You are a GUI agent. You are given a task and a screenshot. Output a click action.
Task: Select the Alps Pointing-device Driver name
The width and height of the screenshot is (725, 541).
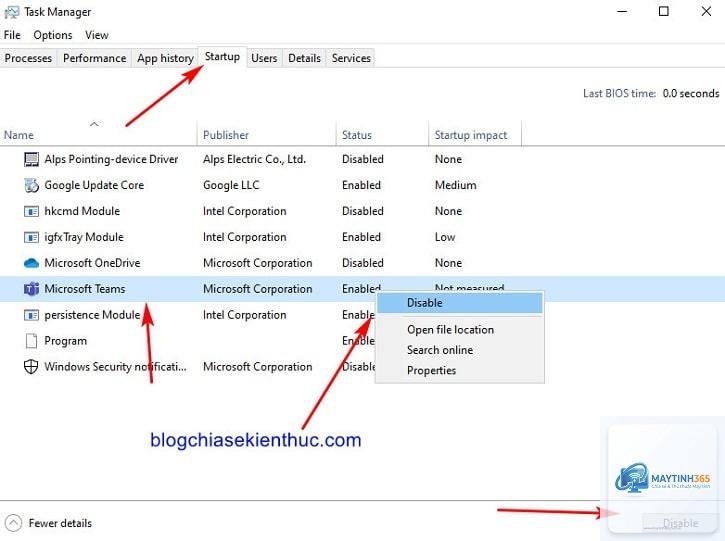pyautogui.click(x=111, y=160)
